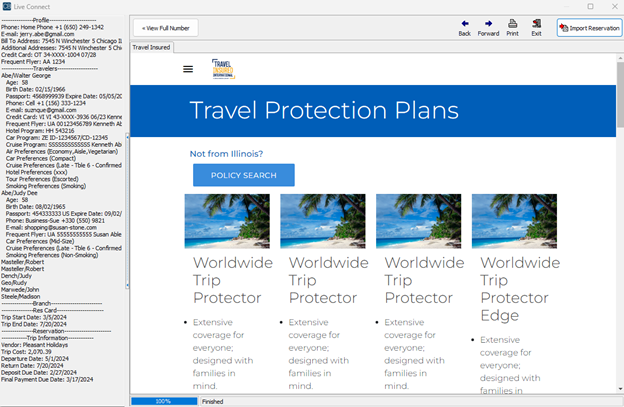624x407 pixels.
Task: Click E-mail jerry.abe@gmail.com line
Action: pyautogui.click(x=37, y=34)
